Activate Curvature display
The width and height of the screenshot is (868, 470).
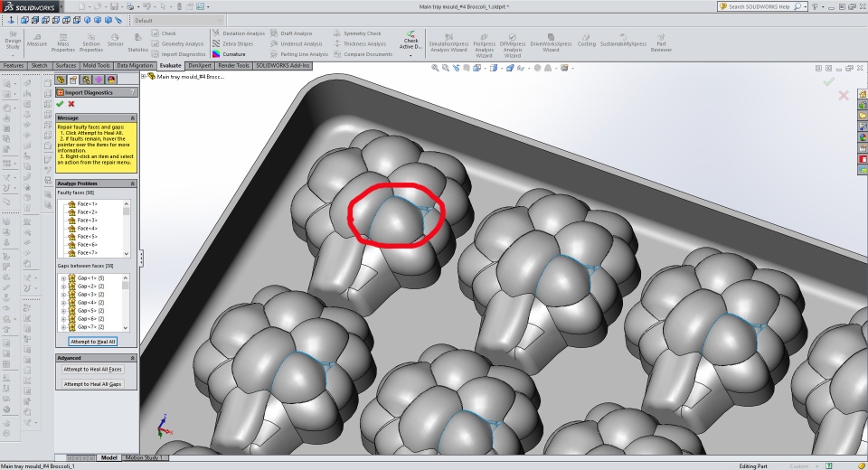[x=229, y=54]
